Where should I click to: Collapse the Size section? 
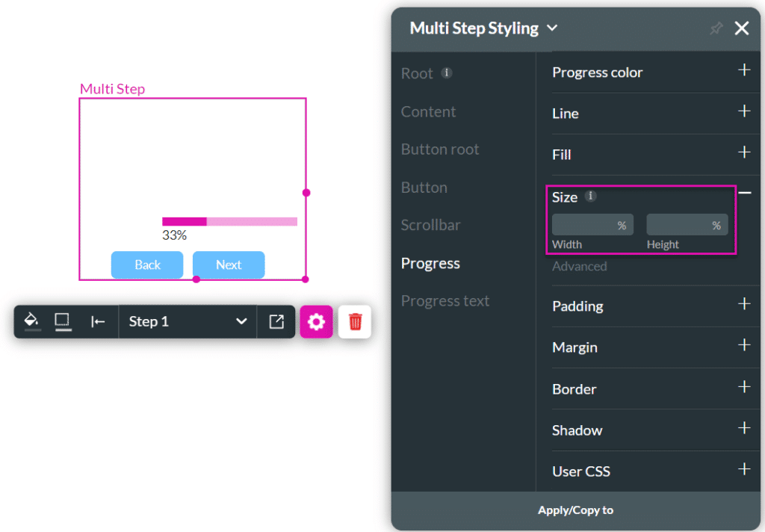(x=745, y=194)
